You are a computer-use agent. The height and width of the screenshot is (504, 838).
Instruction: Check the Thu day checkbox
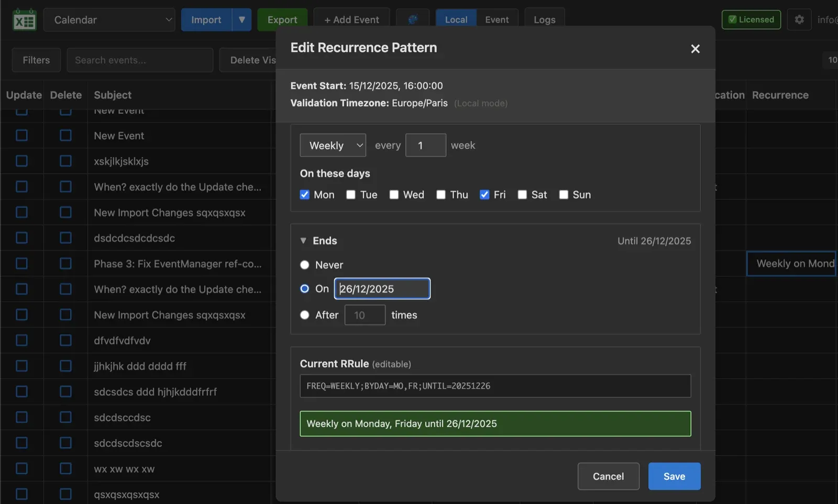pos(441,195)
